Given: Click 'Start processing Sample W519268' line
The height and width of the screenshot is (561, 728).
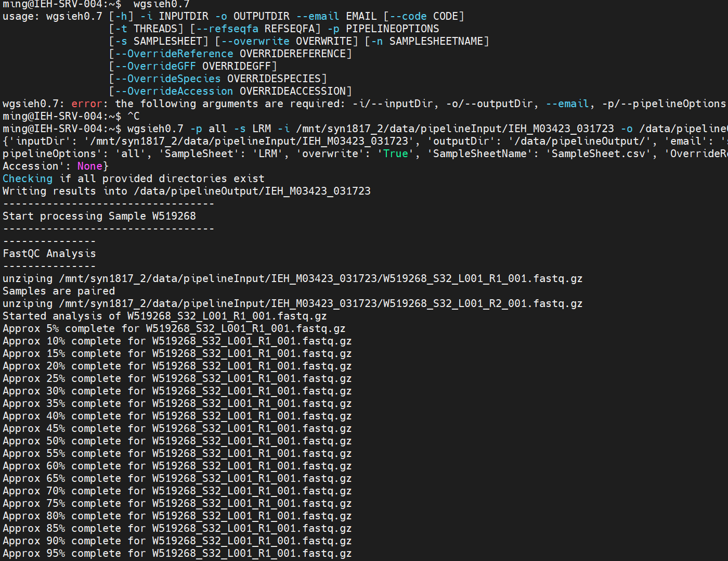Looking at the screenshot, I should pyautogui.click(x=99, y=216).
